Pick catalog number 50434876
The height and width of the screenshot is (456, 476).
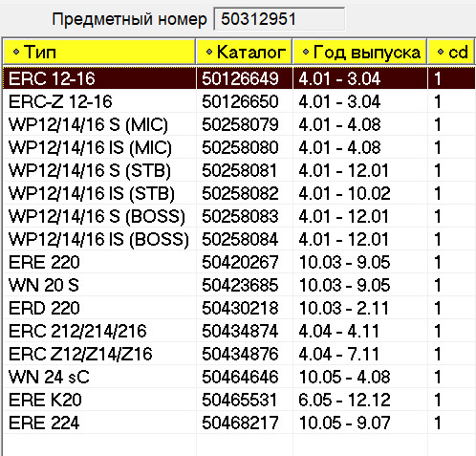[x=240, y=354]
